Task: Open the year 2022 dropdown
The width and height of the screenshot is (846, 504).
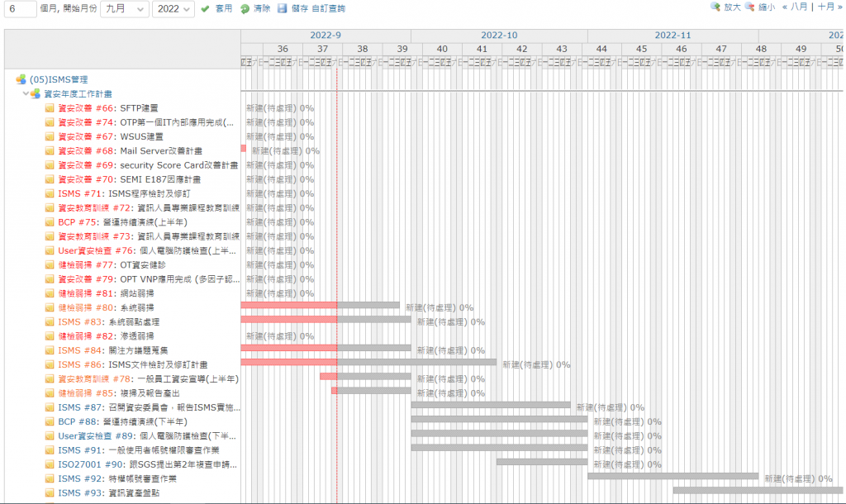Action: pyautogui.click(x=173, y=8)
